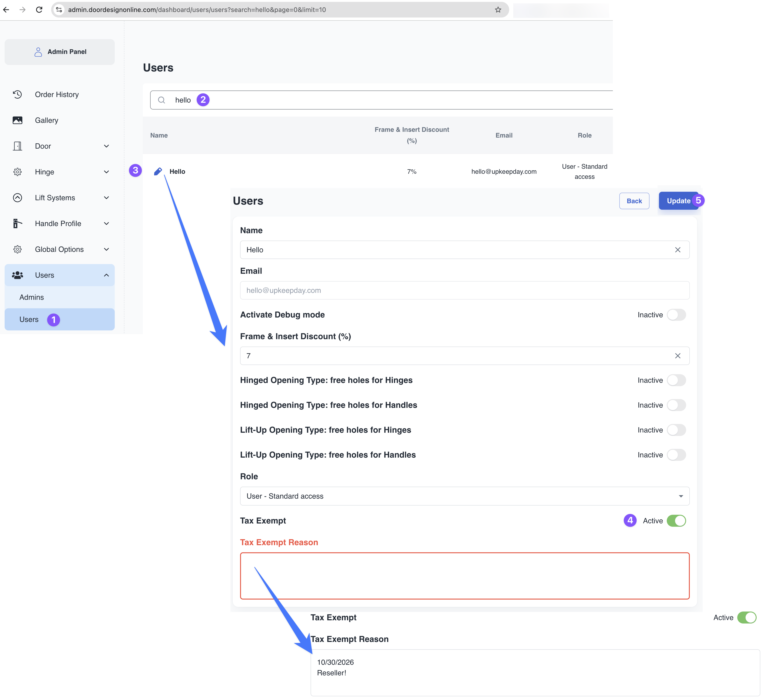The width and height of the screenshot is (764, 700).
Task: Click the browser address bar URL
Action: click(197, 9)
